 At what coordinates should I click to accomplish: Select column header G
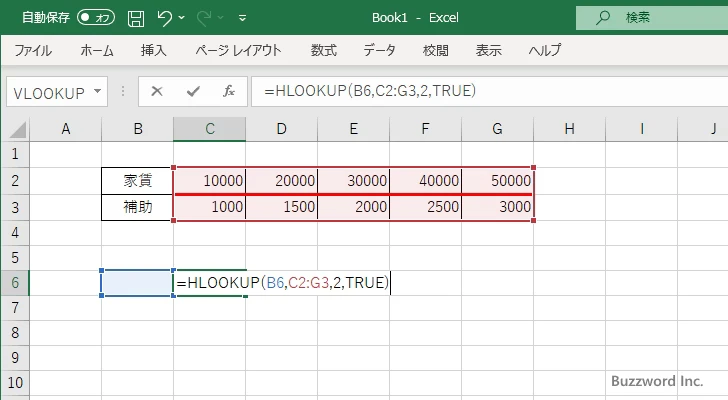(497, 128)
